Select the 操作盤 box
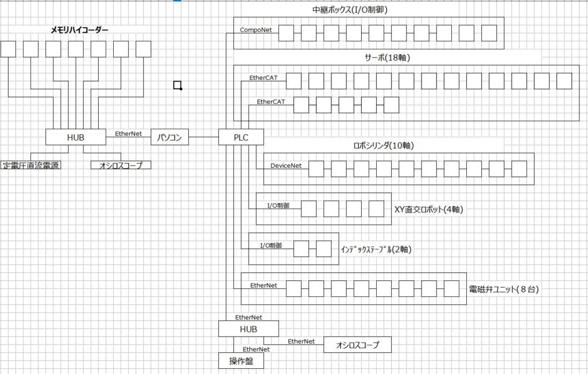 pyautogui.click(x=241, y=360)
